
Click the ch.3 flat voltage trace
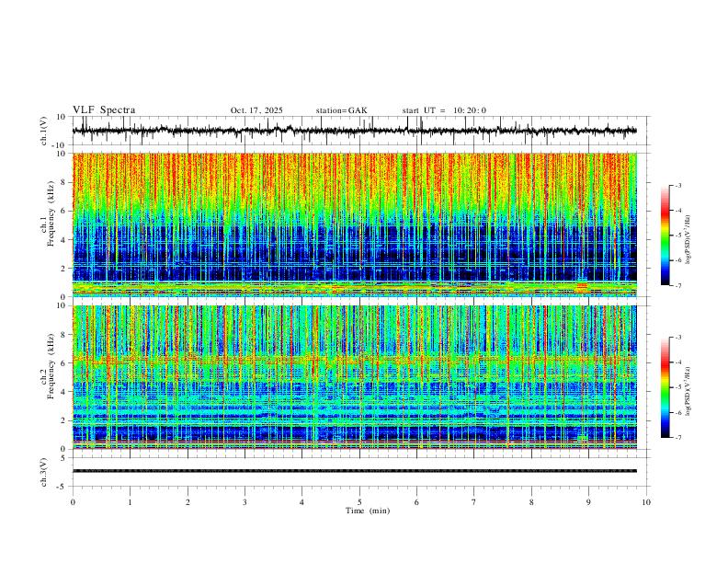click(x=354, y=471)
